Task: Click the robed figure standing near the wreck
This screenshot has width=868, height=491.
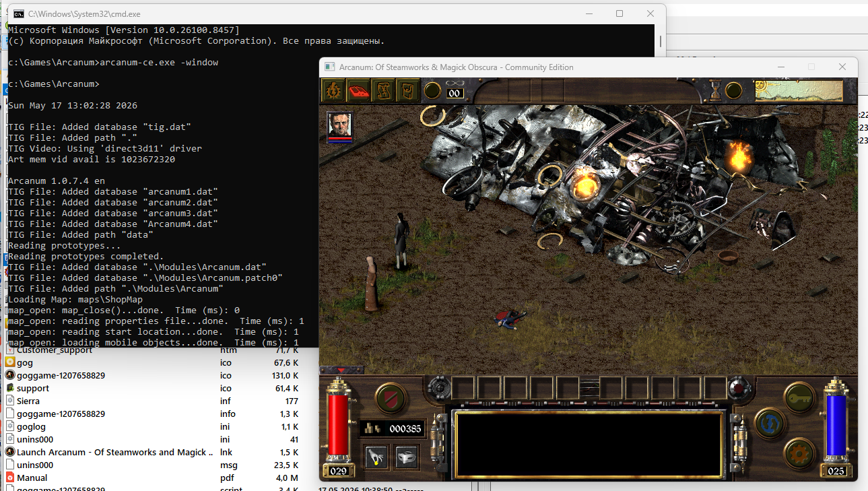Action: [372, 283]
